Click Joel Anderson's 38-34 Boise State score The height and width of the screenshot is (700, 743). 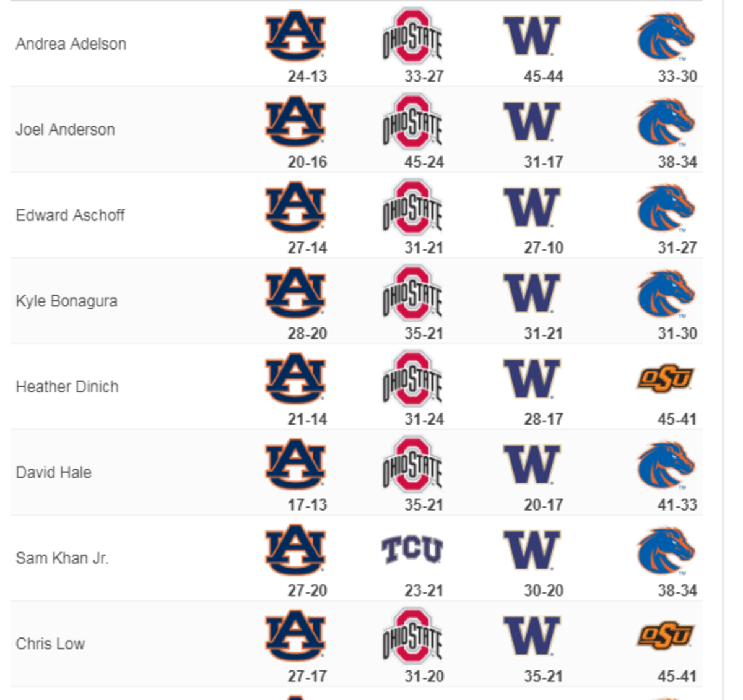tap(677, 162)
